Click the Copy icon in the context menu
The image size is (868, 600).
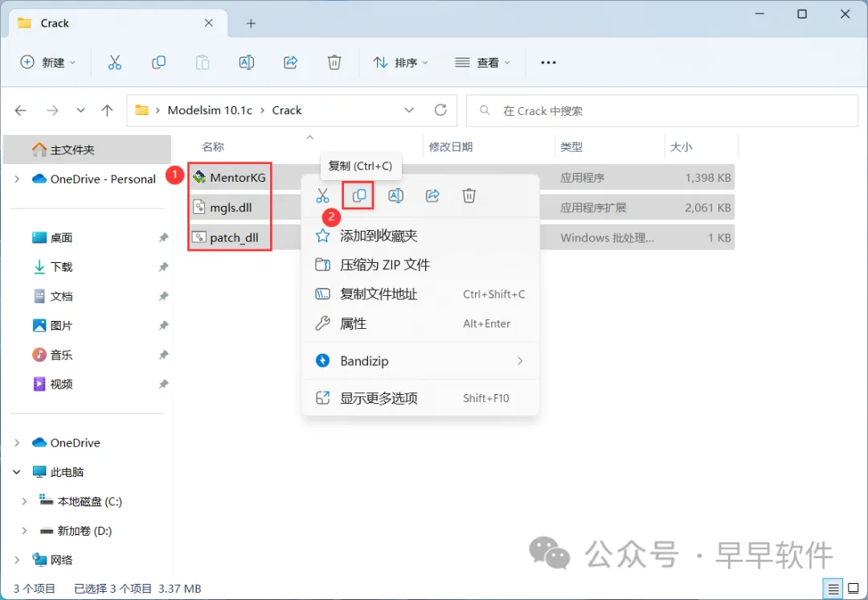(358, 195)
